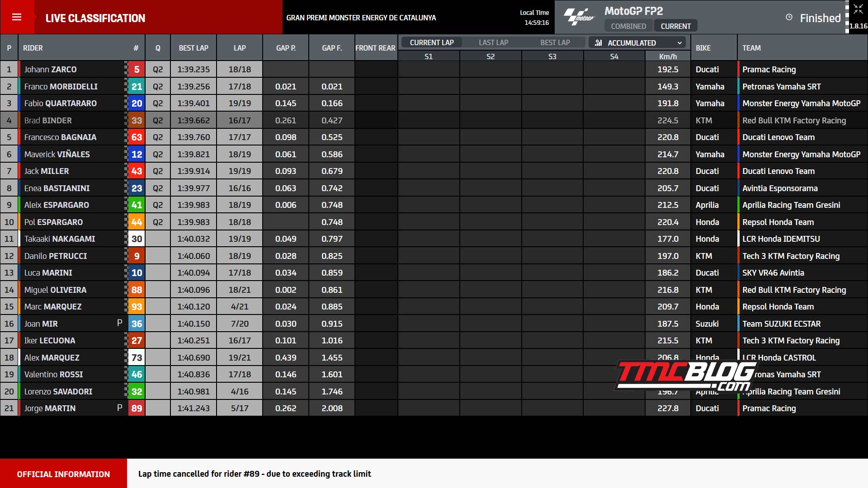The width and height of the screenshot is (868, 488).
Task: Click best lap time 1:39.235
Action: 193,69
